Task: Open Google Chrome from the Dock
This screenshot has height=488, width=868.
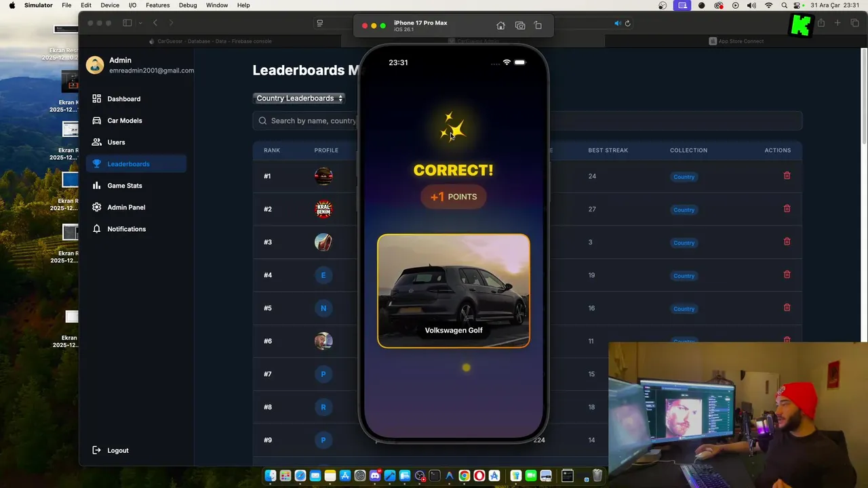Action: tap(465, 476)
